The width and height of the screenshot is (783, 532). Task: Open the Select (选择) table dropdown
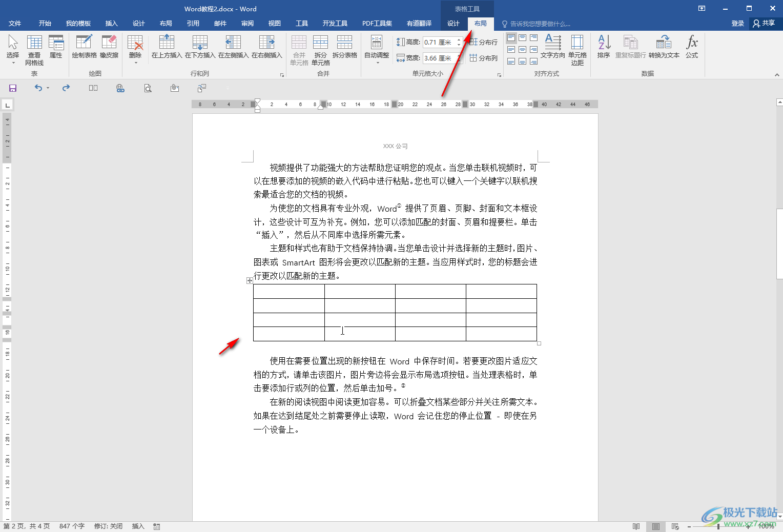click(x=13, y=49)
